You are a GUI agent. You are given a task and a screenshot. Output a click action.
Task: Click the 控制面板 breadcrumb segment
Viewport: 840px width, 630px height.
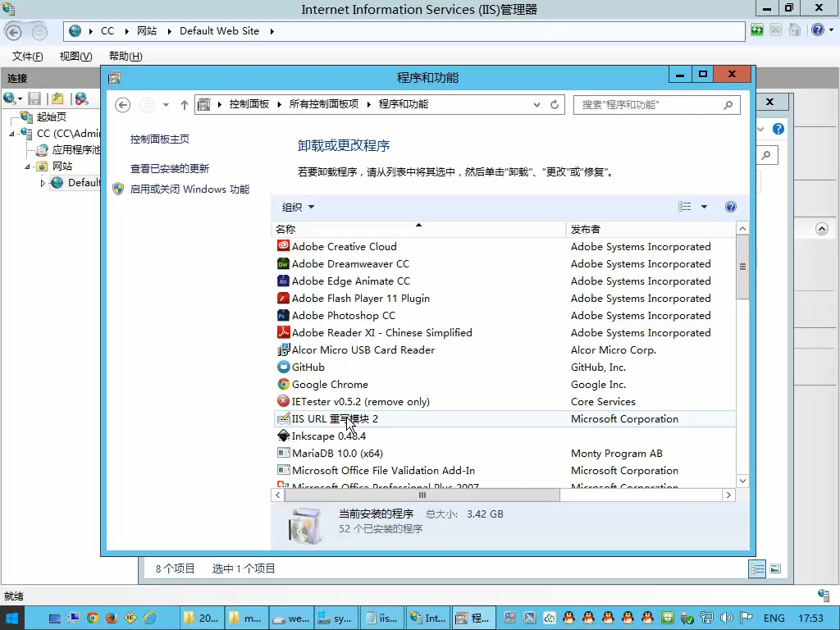pyautogui.click(x=249, y=104)
